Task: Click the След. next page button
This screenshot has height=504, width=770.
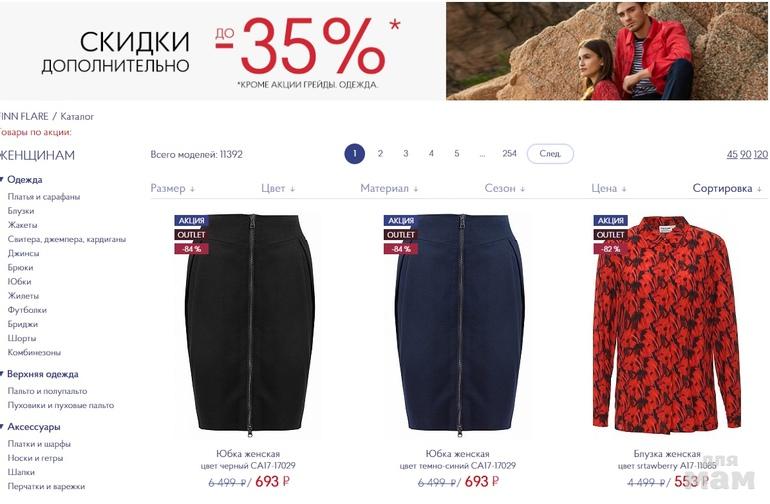Action: coord(550,154)
